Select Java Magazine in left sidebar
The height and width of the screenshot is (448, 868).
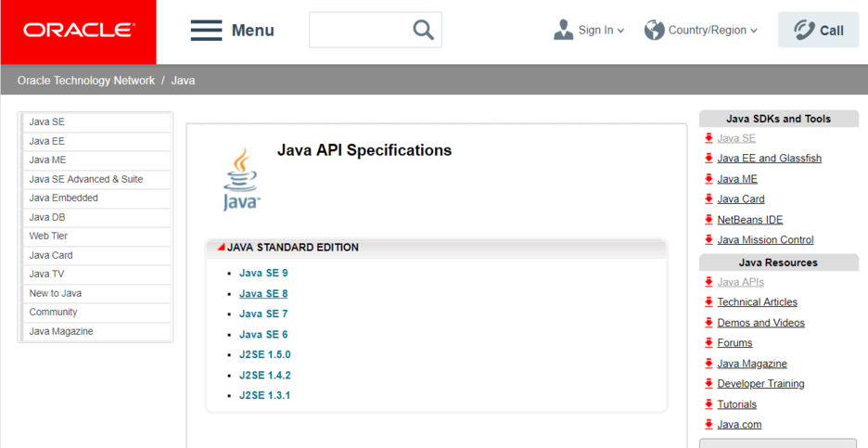[96, 332]
